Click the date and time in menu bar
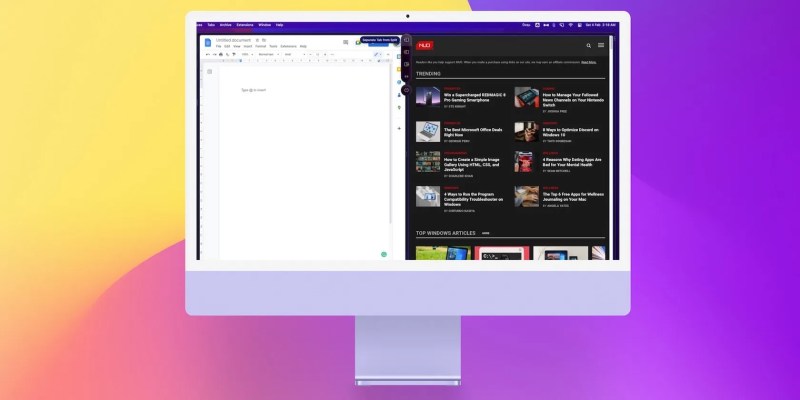The image size is (800, 400). 601,25
